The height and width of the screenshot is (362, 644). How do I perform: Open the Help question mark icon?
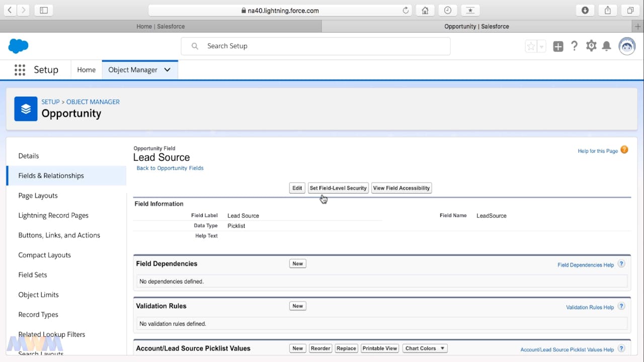(x=575, y=46)
